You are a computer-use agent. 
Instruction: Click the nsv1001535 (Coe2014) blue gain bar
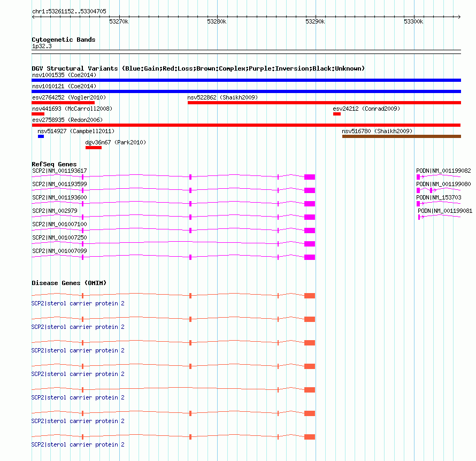click(x=246, y=80)
